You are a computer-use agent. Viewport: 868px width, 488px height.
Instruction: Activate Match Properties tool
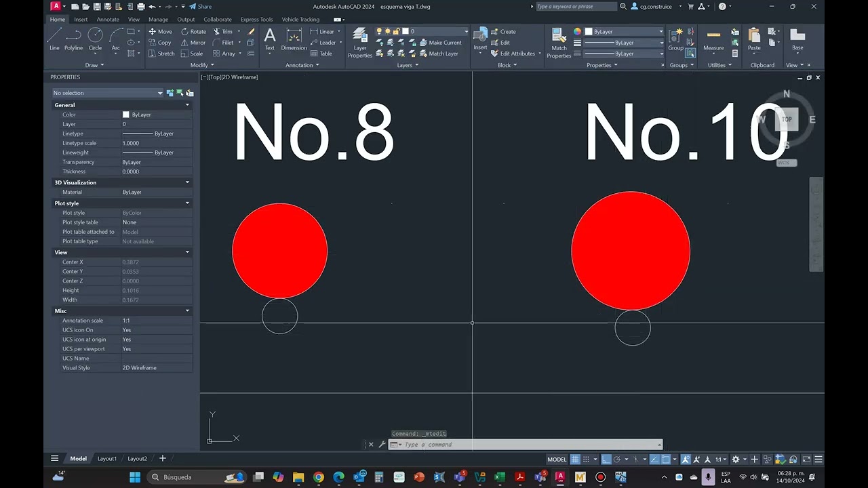point(559,43)
